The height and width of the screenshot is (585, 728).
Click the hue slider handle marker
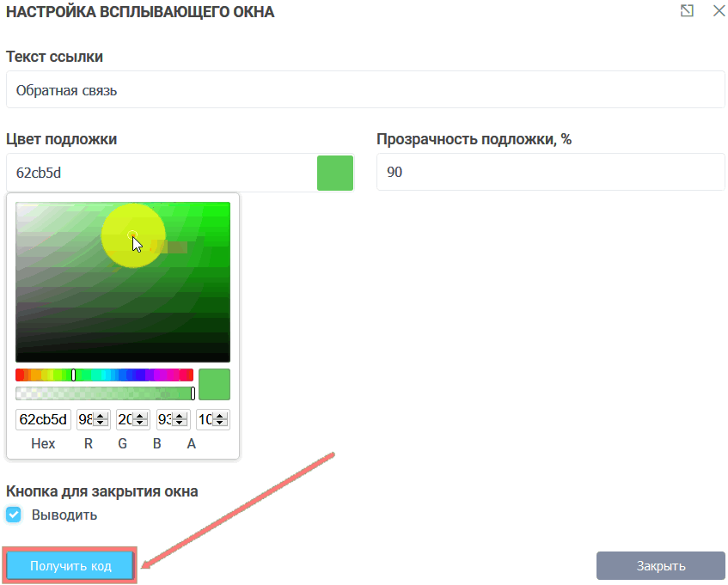75,374
